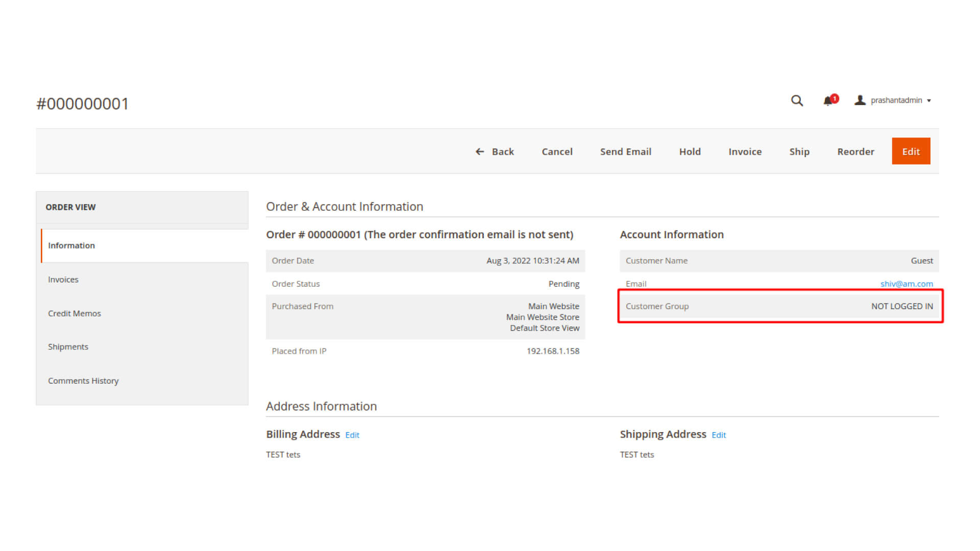Expand the prashantadmin account dropdown arrow
The width and height of the screenshot is (980, 551).
click(929, 101)
